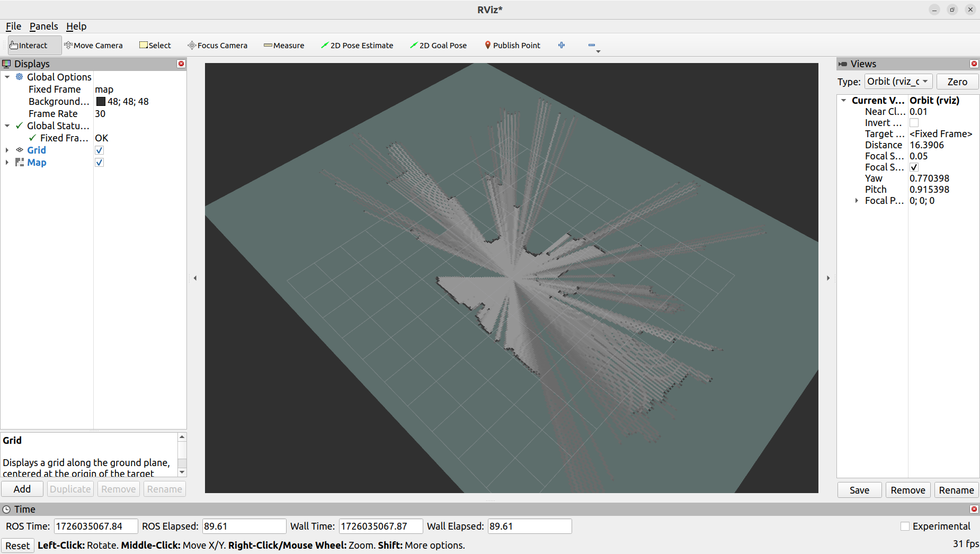The image size is (980, 554).
Task: Click the Add display button
Action: (x=22, y=489)
